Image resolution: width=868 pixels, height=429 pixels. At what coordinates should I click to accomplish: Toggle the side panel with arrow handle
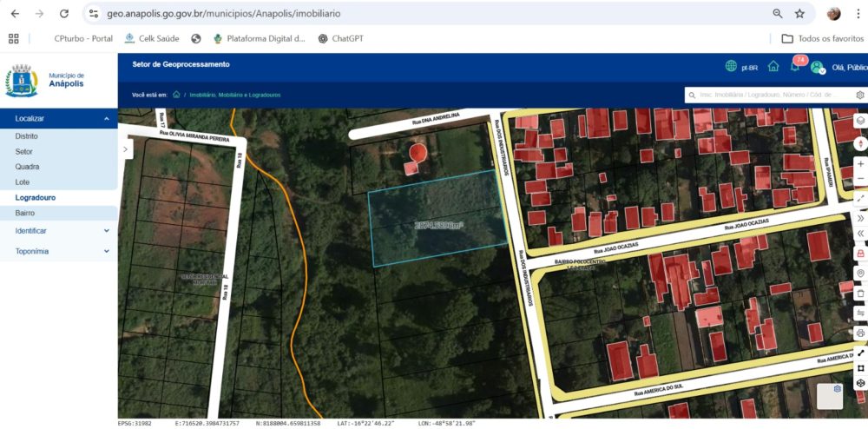click(126, 149)
